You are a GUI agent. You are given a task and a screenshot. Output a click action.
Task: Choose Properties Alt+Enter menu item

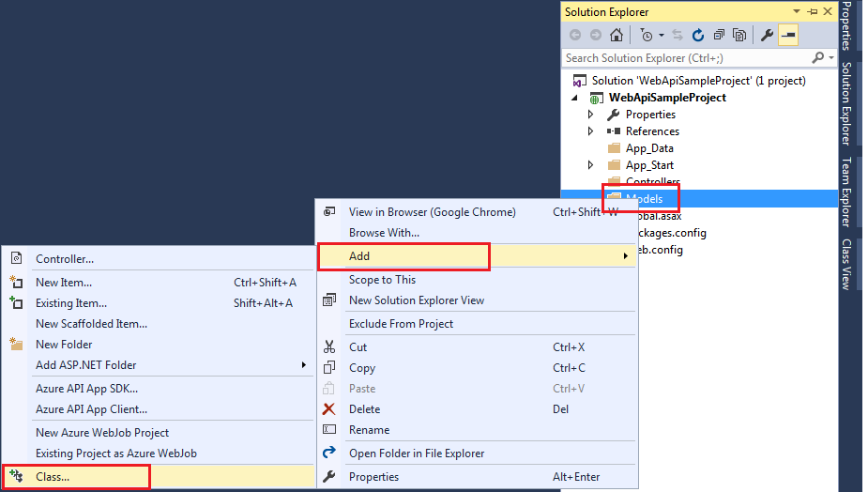point(478,476)
